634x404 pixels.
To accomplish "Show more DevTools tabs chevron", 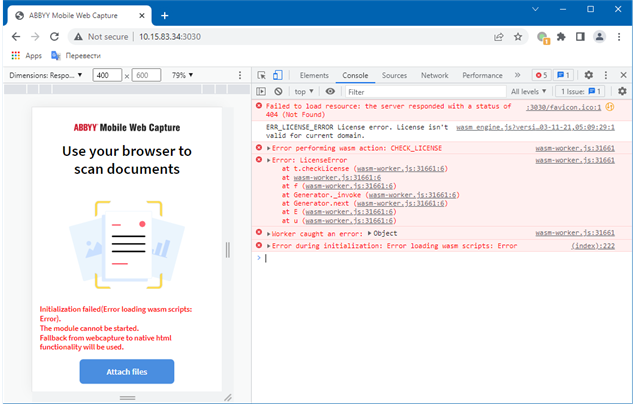I will click(x=517, y=75).
